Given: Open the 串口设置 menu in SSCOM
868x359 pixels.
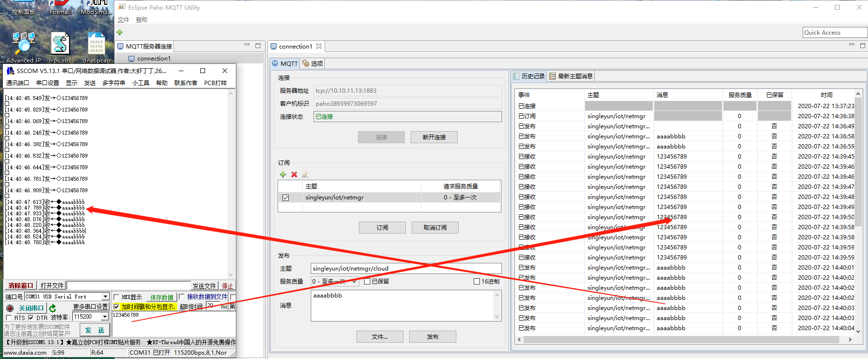Looking at the screenshot, I should pos(48,83).
